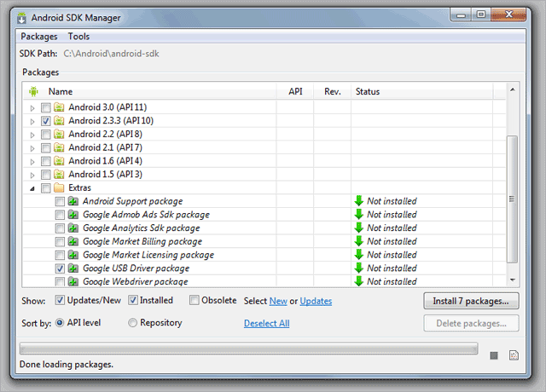The width and height of the screenshot is (546, 392).
Task: Check the Android 3.0 (API 11) checkbox
Action: pyautogui.click(x=45, y=107)
